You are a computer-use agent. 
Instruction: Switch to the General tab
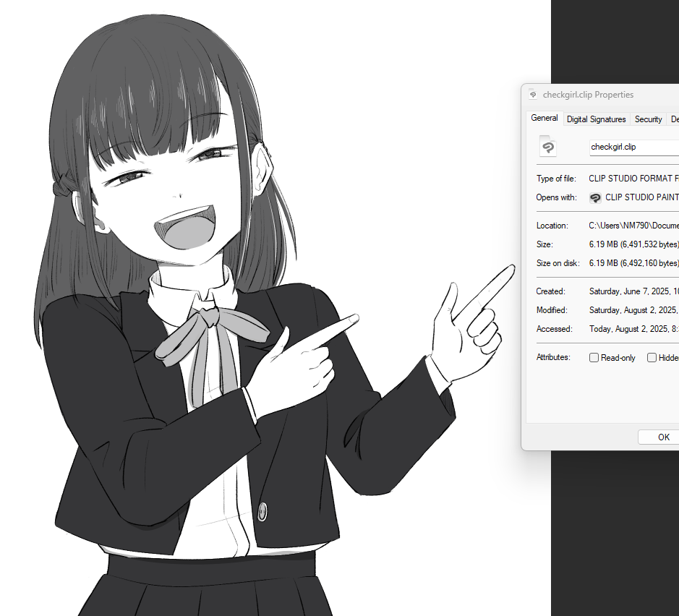pos(544,118)
